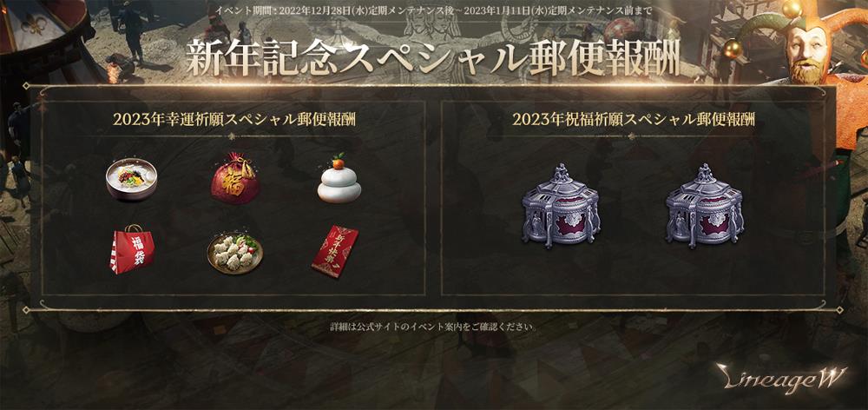The image size is (868, 410).
Task: Click the diamond ornament under right heading
Action: click(634, 136)
